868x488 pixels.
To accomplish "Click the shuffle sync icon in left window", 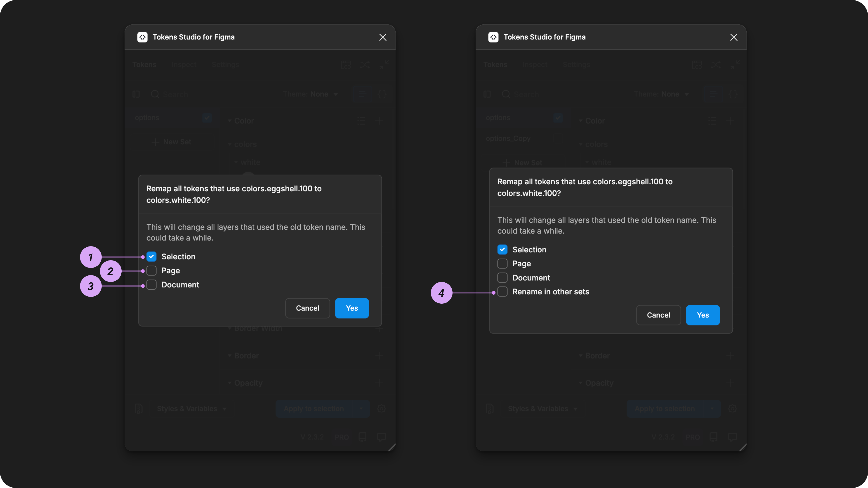I will pyautogui.click(x=365, y=65).
